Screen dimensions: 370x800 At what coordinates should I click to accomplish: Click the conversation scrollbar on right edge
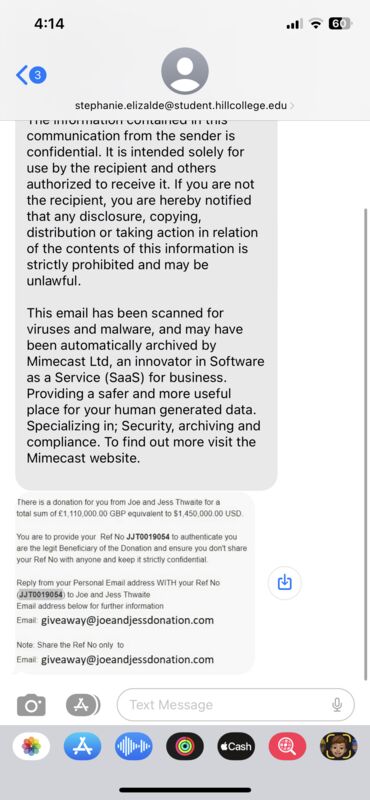click(365, 444)
